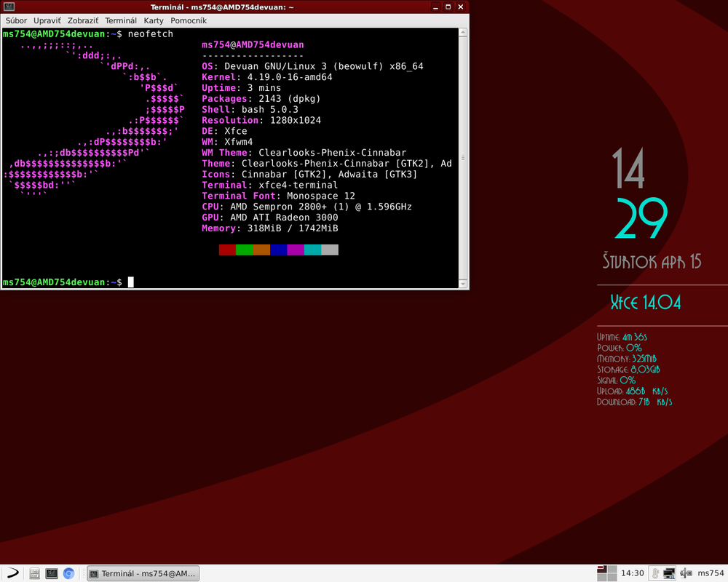The image size is (728, 582).
Task: Launch the file manager from the panel
Action: point(34,574)
